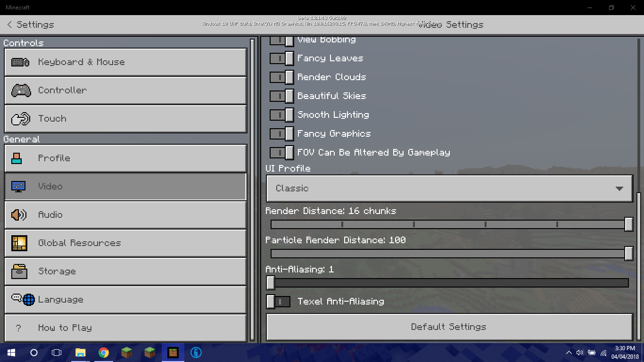
Task: Open Keyboard & Mouse settings
Action: pyautogui.click(x=125, y=62)
